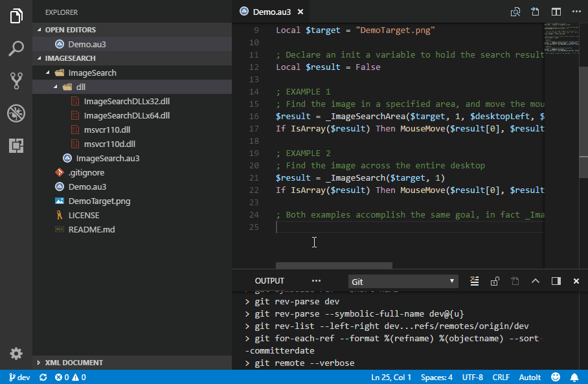The height and width of the screenshot is (384, 588).
Task: Open the Source Control view
Action: (16, 81)
